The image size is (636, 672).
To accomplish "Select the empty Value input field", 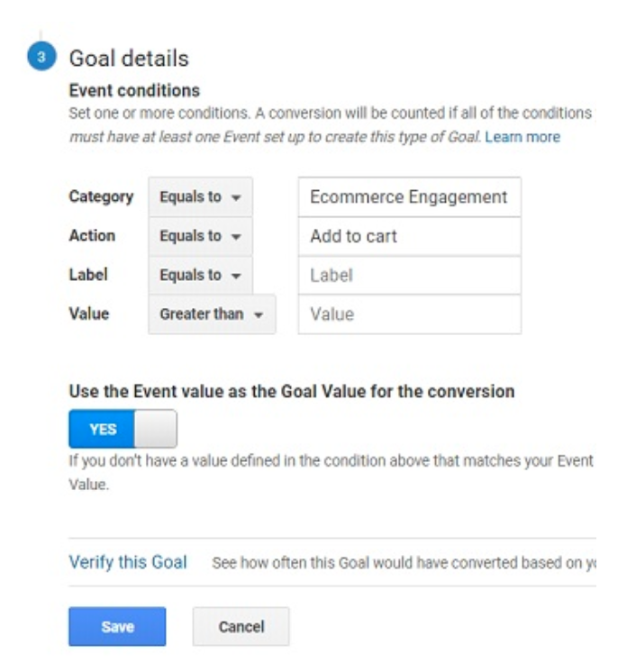I will coord(409,314).
